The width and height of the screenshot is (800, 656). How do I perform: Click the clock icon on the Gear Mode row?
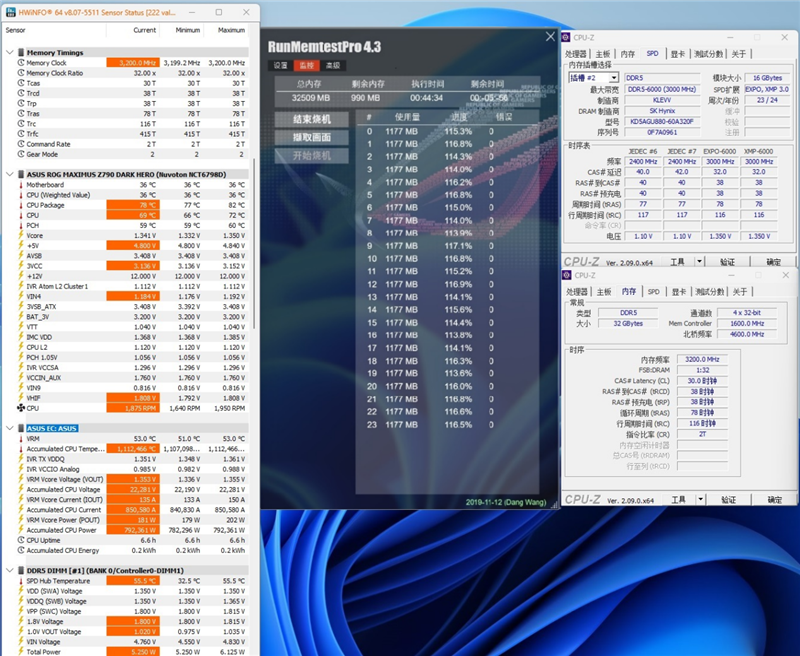21,154
